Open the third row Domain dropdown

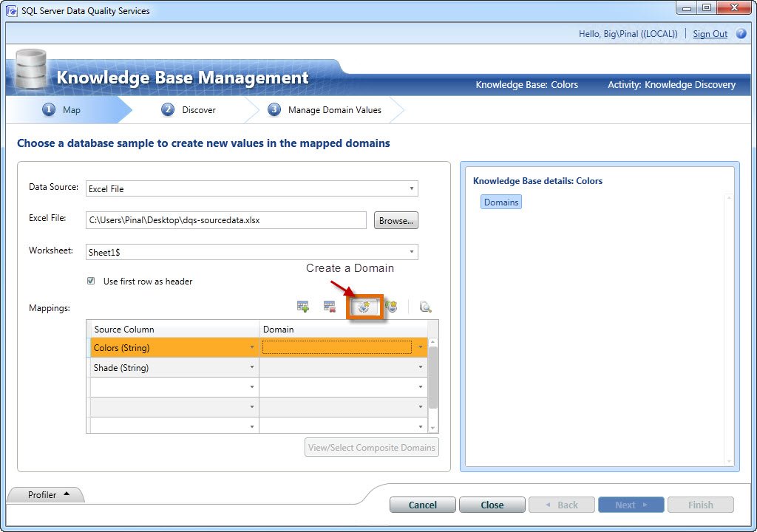[x=421, y=387]
